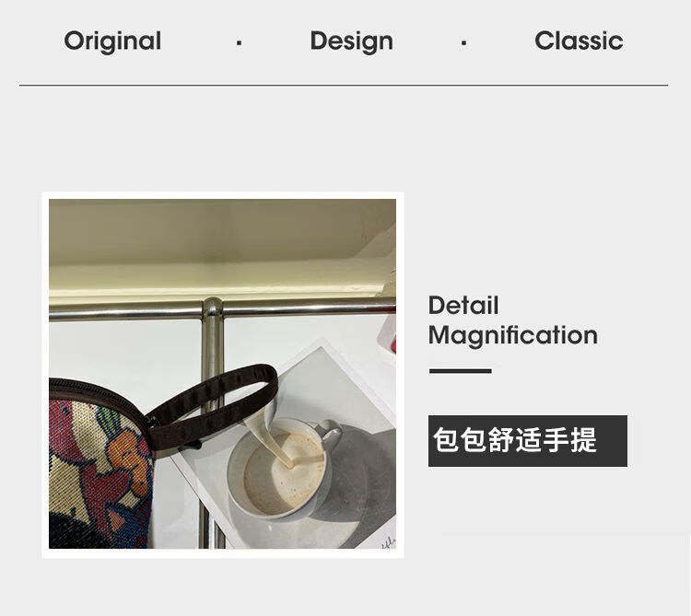This screenshot has width=691, height=616.
Task: Click the "Original" heading text
Action: (x=112, y=41)
